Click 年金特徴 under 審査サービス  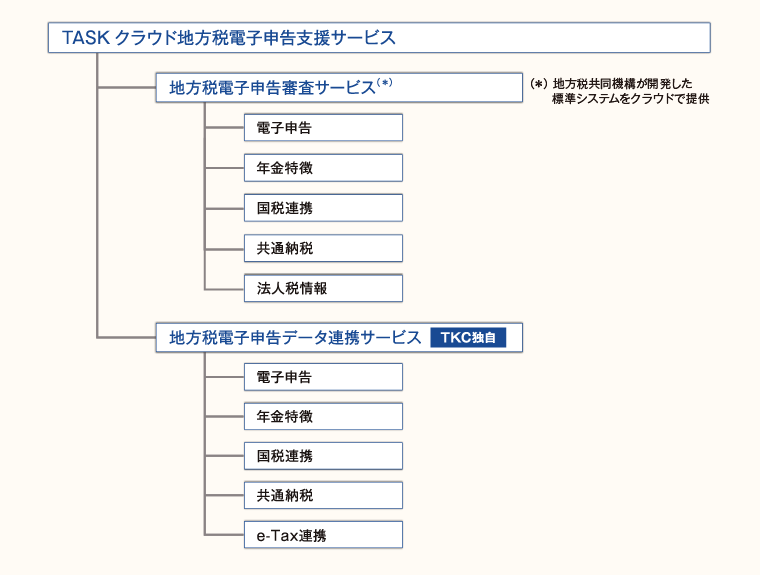pos(323,168)
